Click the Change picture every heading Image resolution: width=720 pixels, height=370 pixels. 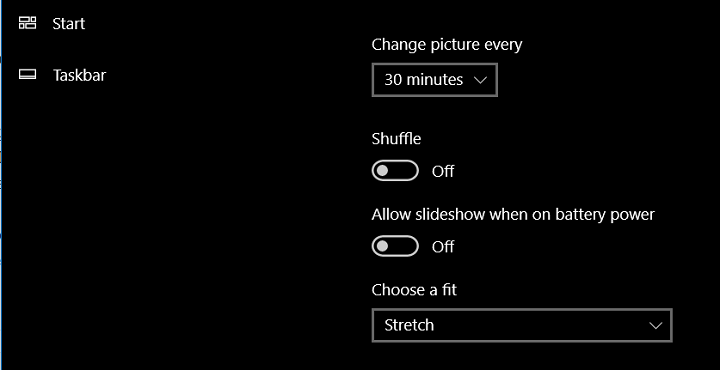point(447,45)
